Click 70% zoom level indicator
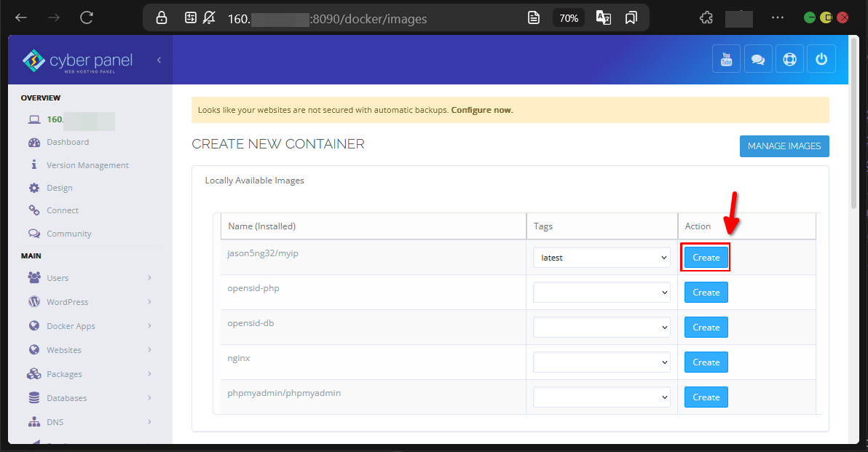Image resolution: width=868 pixels, height=452 pixels. [x=569, y=18]
